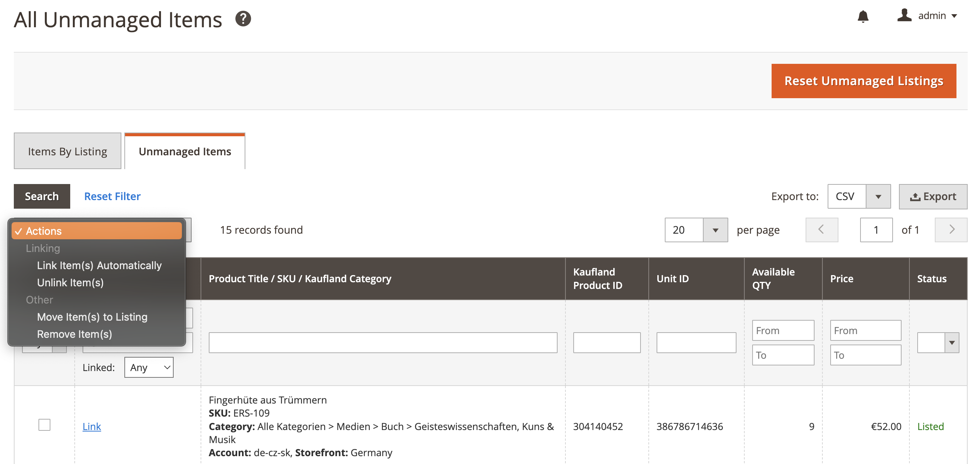Click the Export button
980x464 pixels.
933,197
